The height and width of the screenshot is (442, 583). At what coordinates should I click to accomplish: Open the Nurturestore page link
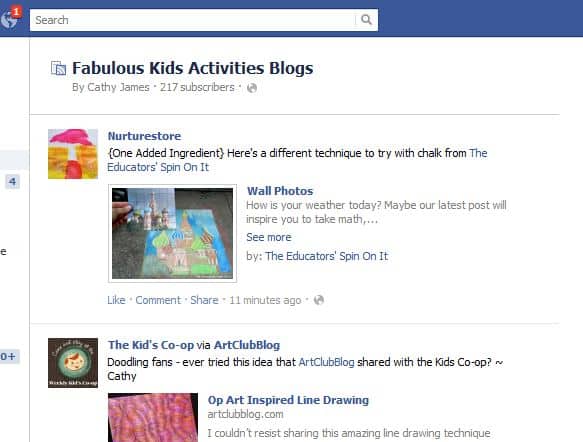pos(144,136)
